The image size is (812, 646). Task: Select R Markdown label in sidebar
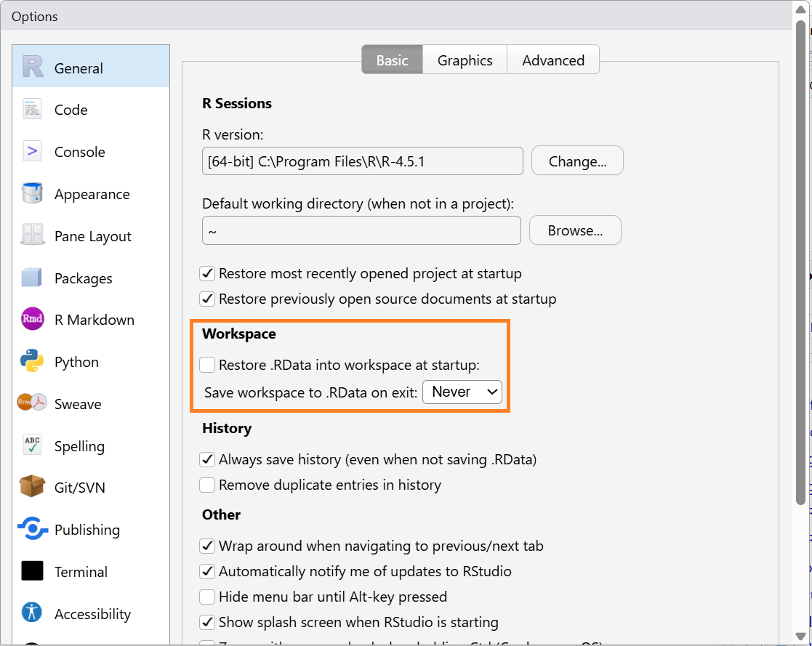point(95,320)
